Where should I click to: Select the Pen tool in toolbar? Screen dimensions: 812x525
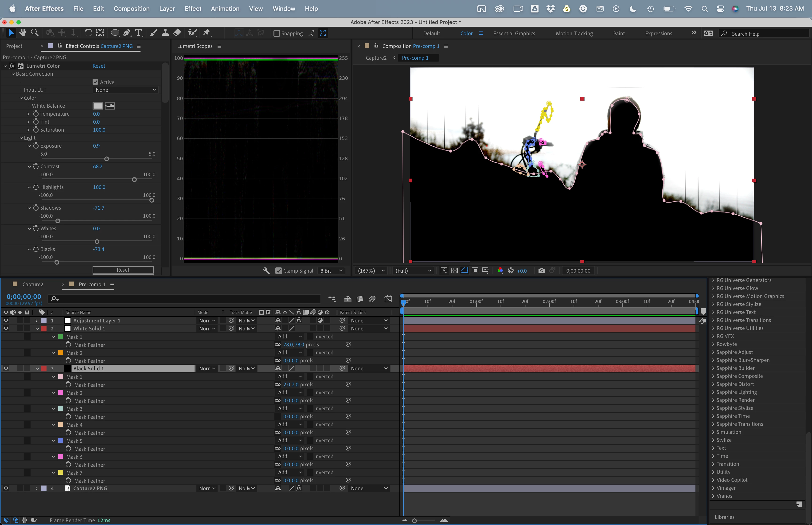click(127, 33)
